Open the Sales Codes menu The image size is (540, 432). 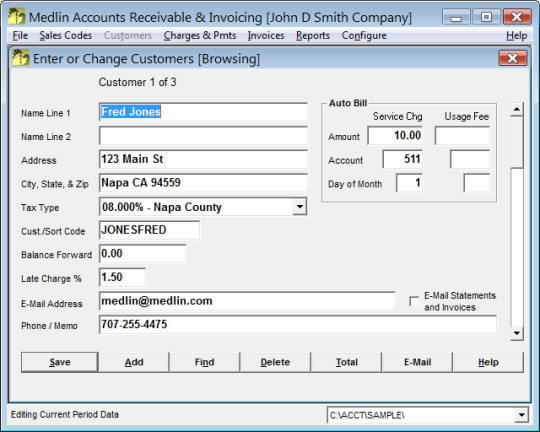(65, 35)
